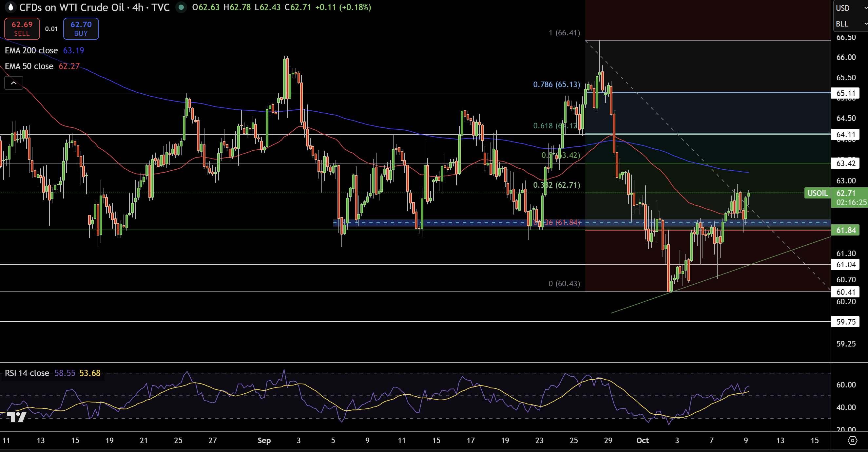The height and width of the screenshot is (452, 868).
Task: Click the 61.84 green price axis label
Action: [846, 230]
